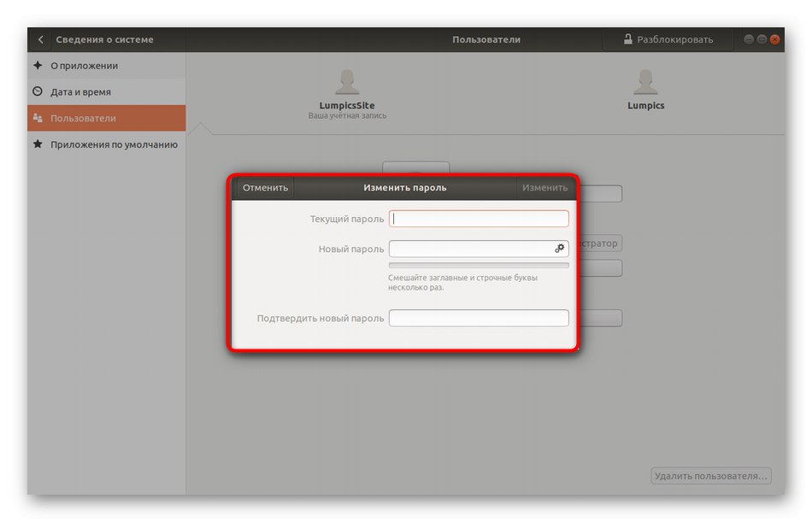Click the window maximize button
The width and height of the screenshot is (812, 522).
point(762,39)
